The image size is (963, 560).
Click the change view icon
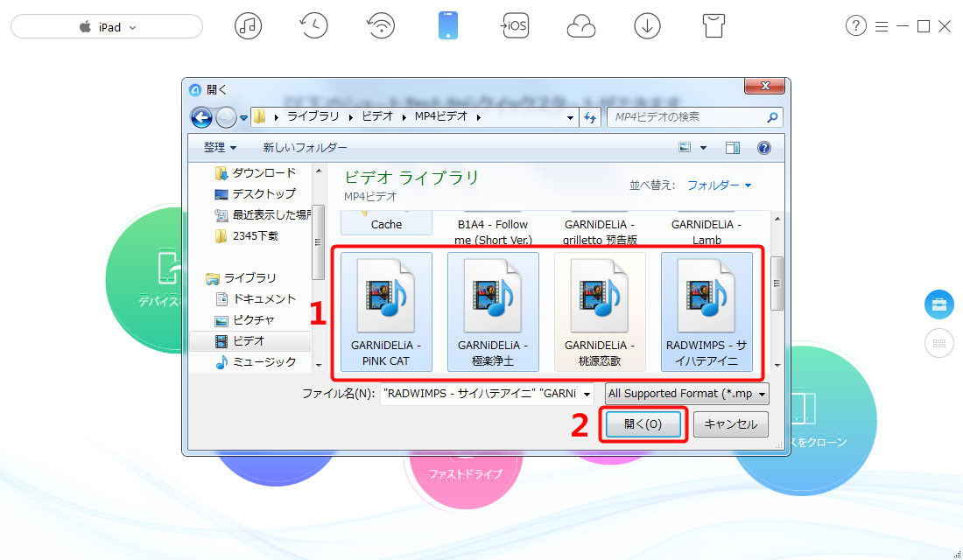click(x=685, y=147)
